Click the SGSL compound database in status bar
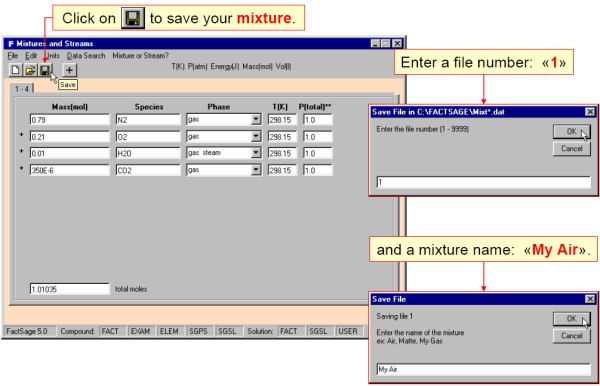This screenshot has width=600, height=386. (x=227, y=331)
